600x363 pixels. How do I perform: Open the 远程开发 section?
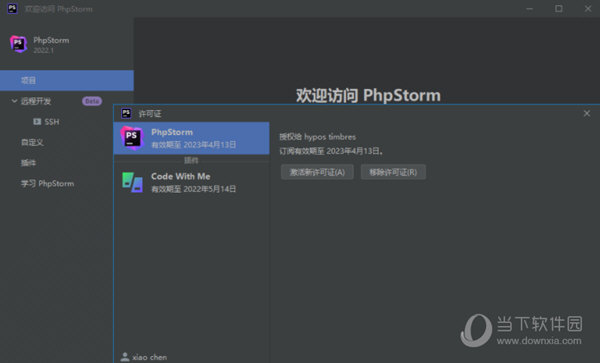36,101
